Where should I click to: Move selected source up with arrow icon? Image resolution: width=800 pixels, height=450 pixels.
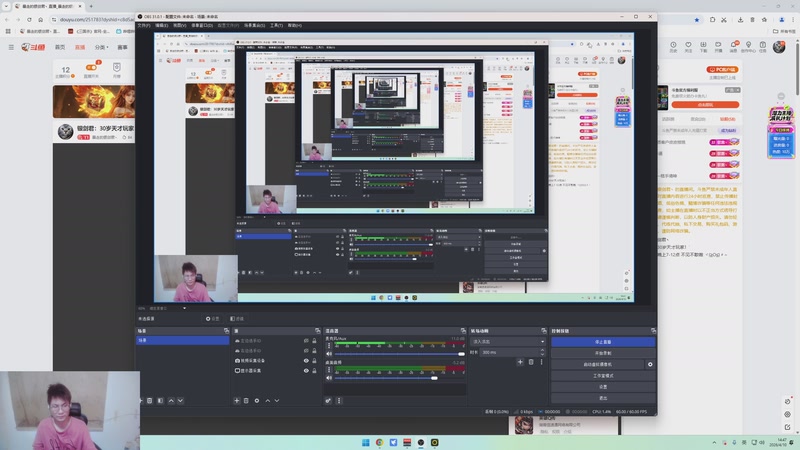point(267,401)
